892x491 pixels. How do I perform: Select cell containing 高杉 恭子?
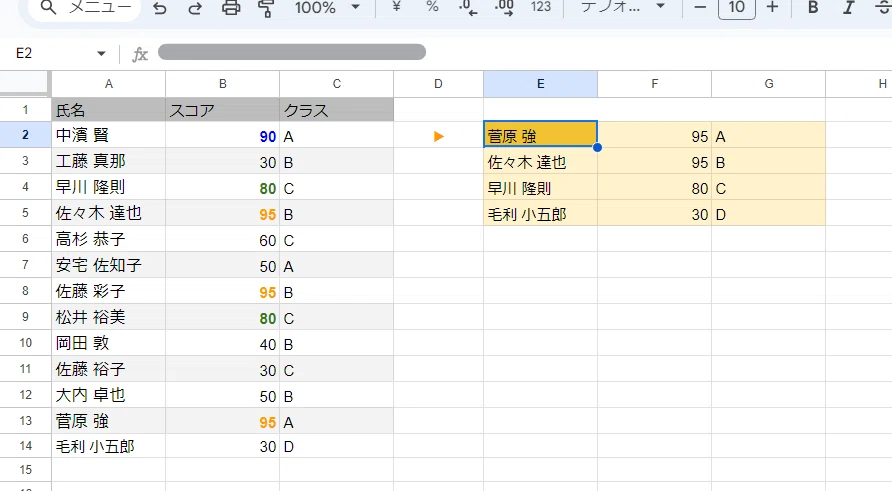109,240
